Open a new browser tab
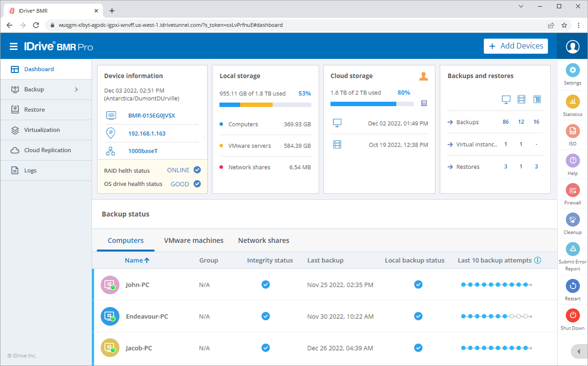Viewport: 588px width, 366px height. pyautogui.click(x=112, y=10)
